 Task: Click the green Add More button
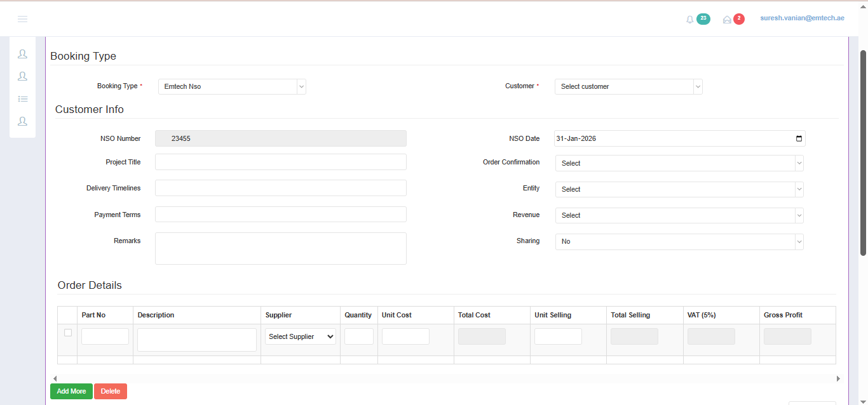point(71,391)
